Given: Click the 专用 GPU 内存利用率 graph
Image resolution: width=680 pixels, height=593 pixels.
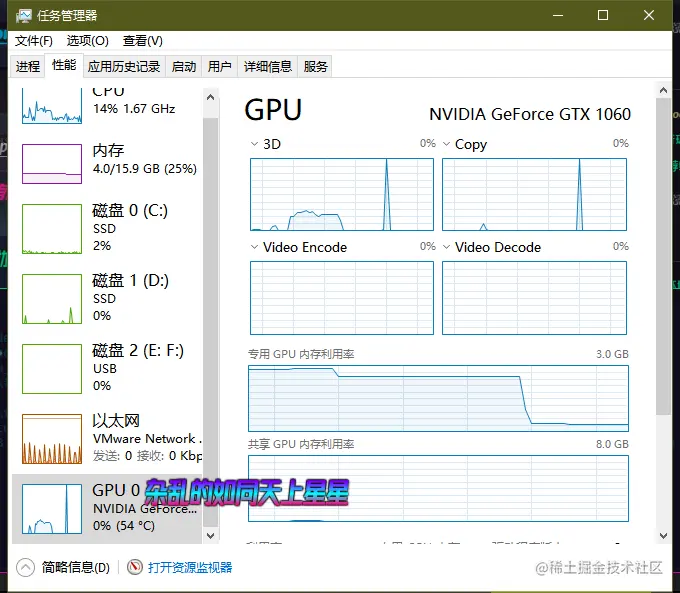Looking at the screenshot, I should click(x=438, y=398).
